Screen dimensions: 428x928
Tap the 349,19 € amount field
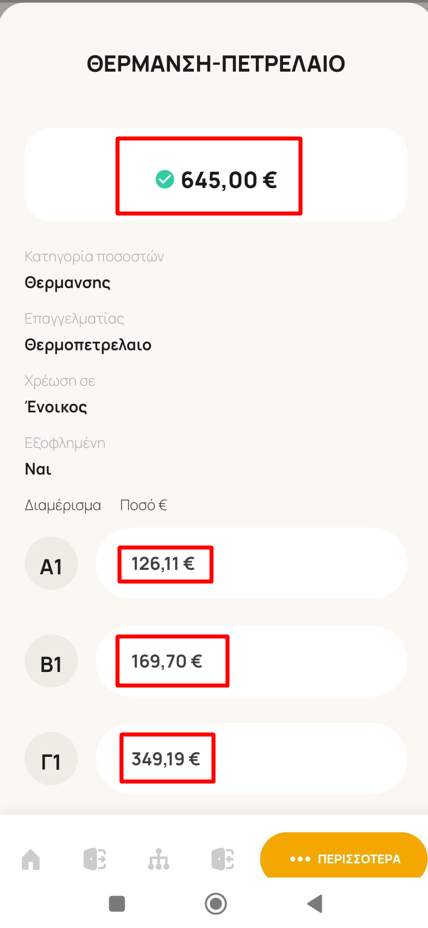(251, 759)
